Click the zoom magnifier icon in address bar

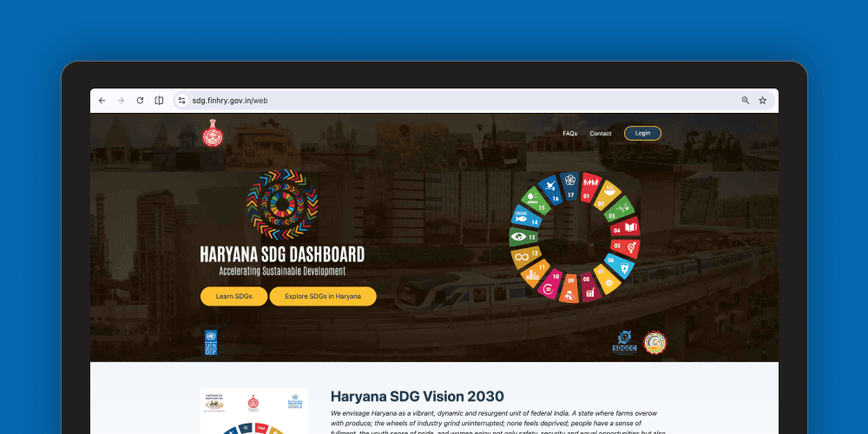pos(746,100)
